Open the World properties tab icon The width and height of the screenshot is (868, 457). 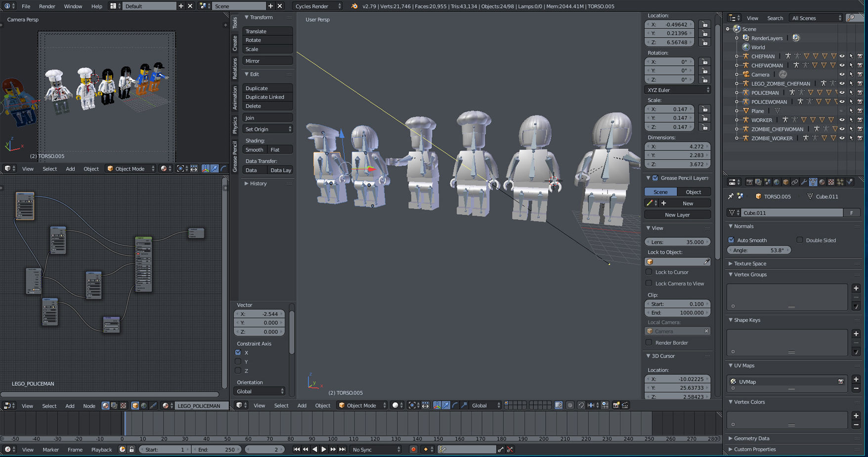tap(777, 182)
